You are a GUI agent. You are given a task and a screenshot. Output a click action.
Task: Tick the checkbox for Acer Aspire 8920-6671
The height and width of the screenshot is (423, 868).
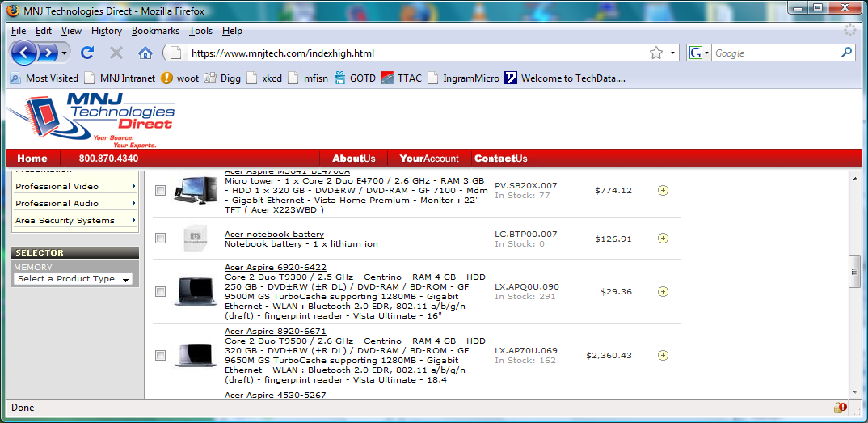coord(161,355)
